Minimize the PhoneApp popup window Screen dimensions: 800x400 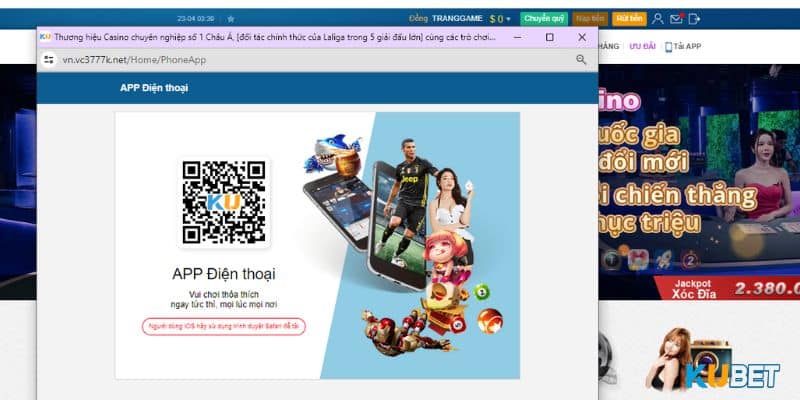click(517, 37)
